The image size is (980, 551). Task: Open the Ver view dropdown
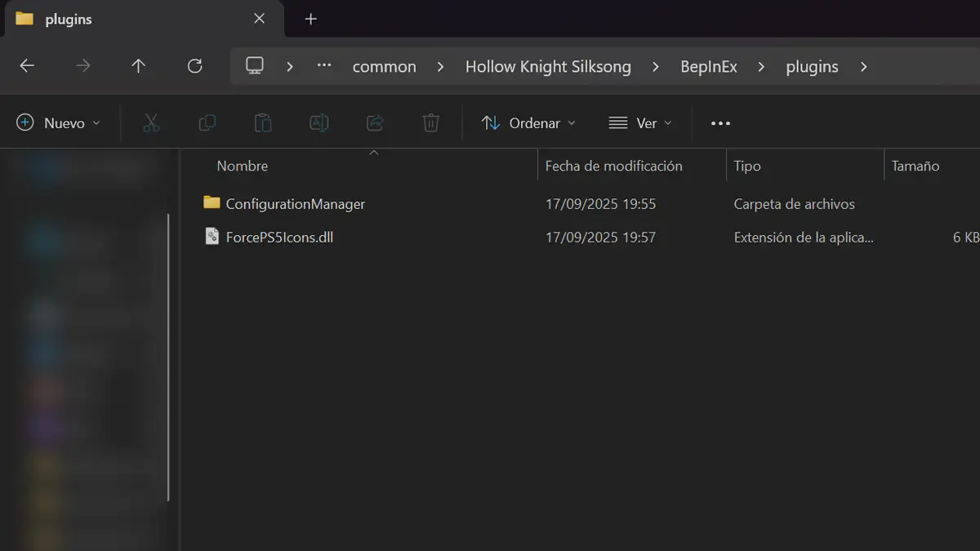[640, 123]
